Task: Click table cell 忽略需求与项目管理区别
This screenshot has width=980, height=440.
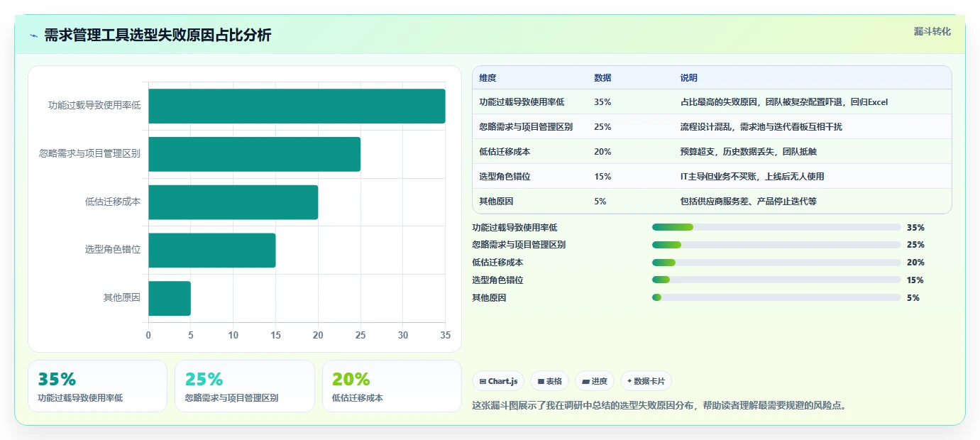Action: (x=526, y=127)
